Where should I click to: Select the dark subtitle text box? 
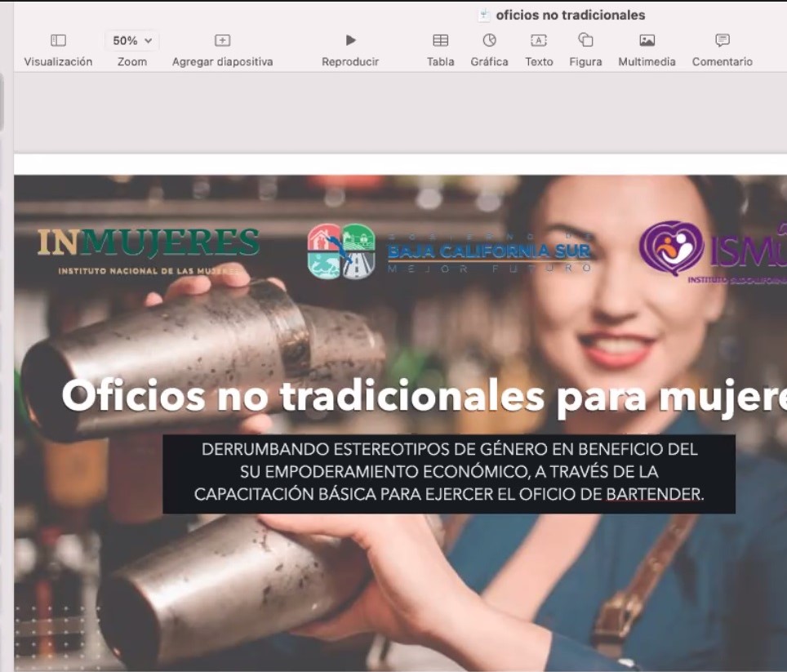tap(448, 474)
